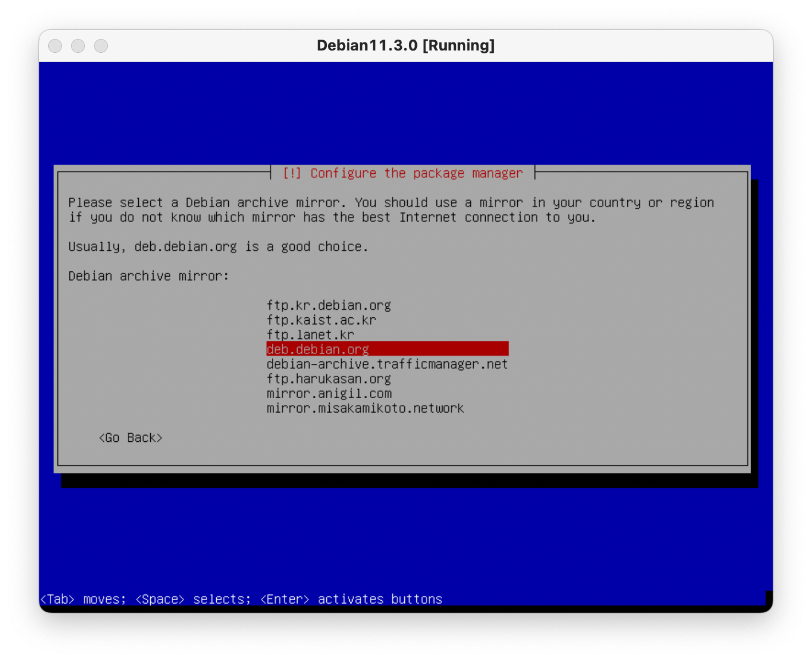
Task: Click the 'Configure the package manager' dialog title
Action: [x=403, y=173]
